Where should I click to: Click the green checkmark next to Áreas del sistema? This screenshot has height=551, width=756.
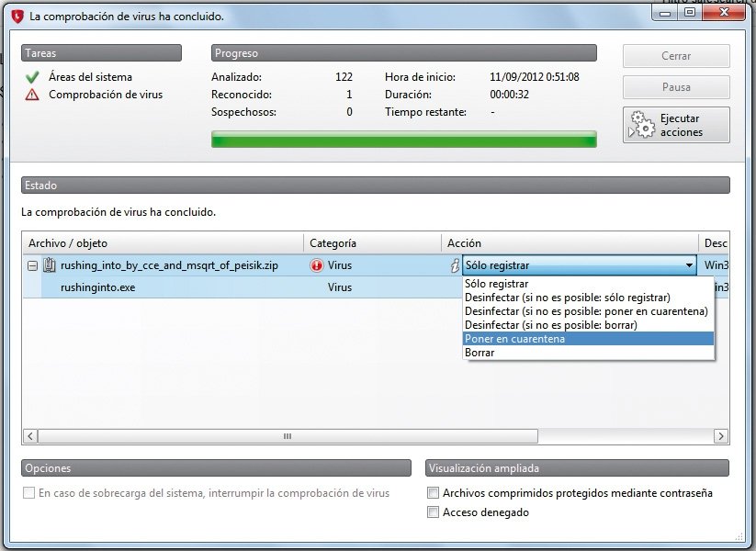pos(32,77)
